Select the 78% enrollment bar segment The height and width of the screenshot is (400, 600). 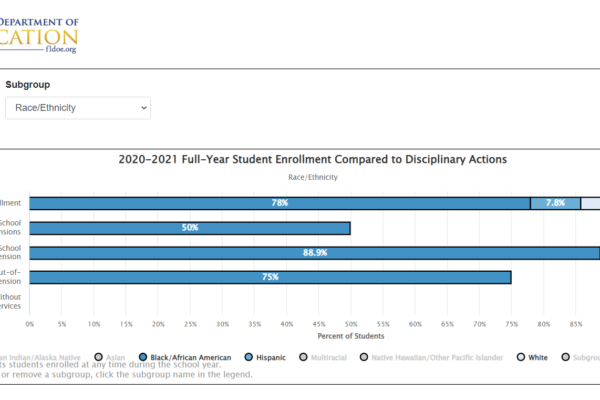[280, 203]
